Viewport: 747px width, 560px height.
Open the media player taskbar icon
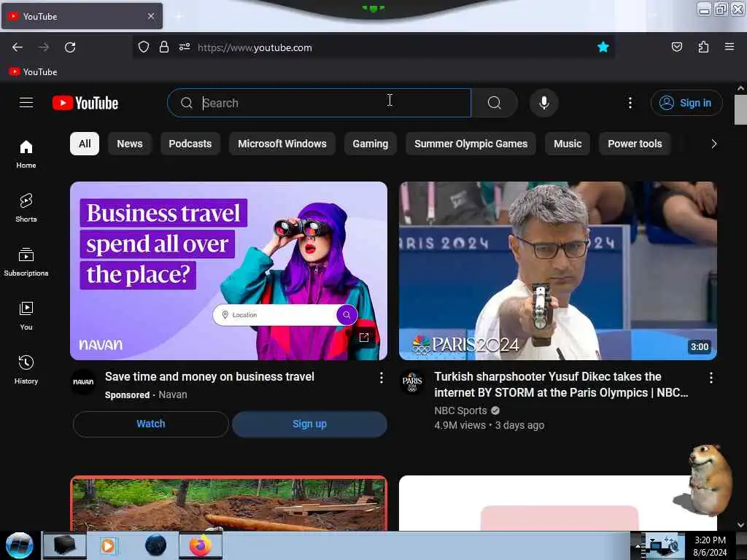(109, 545)
